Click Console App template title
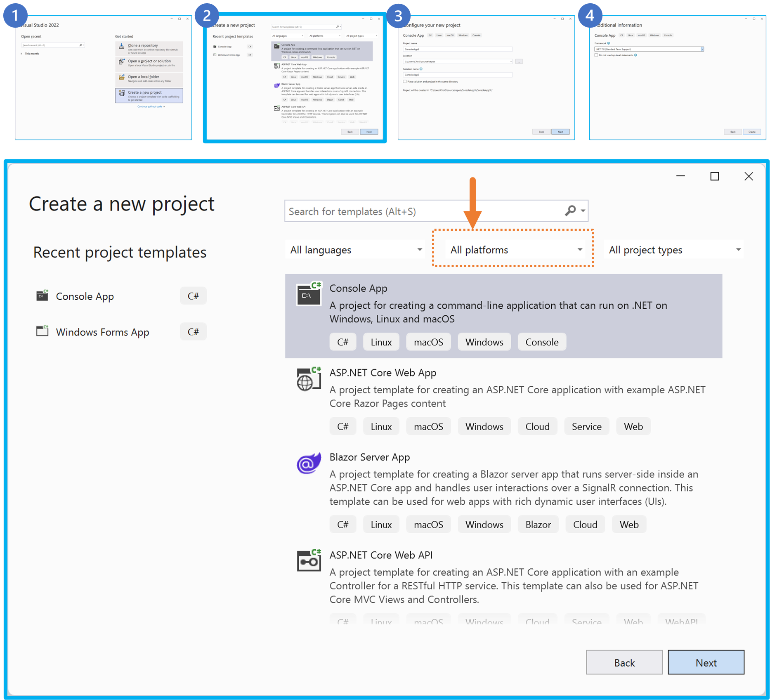Image resolution: width=770 pixels, height=700 pixels. (358, 288)
